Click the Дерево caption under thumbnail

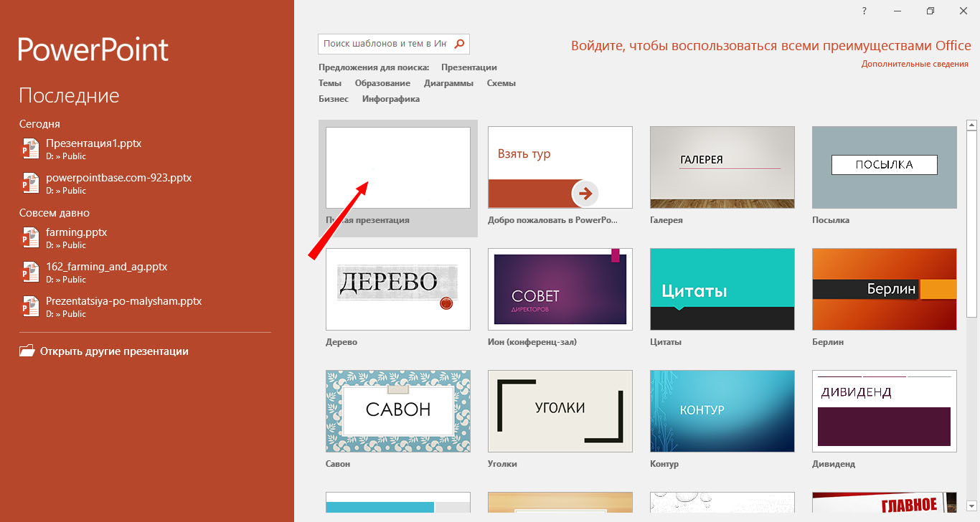(x=341, y=342)
